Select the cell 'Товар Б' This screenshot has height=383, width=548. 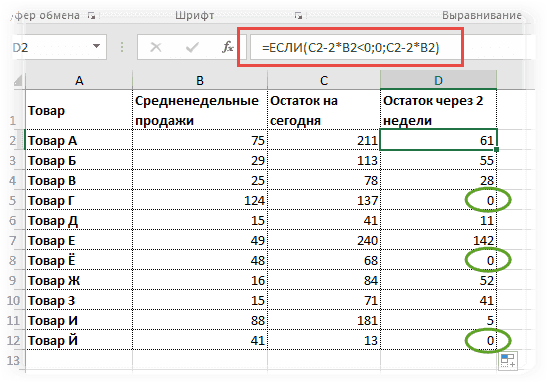(x=79, y=160)
